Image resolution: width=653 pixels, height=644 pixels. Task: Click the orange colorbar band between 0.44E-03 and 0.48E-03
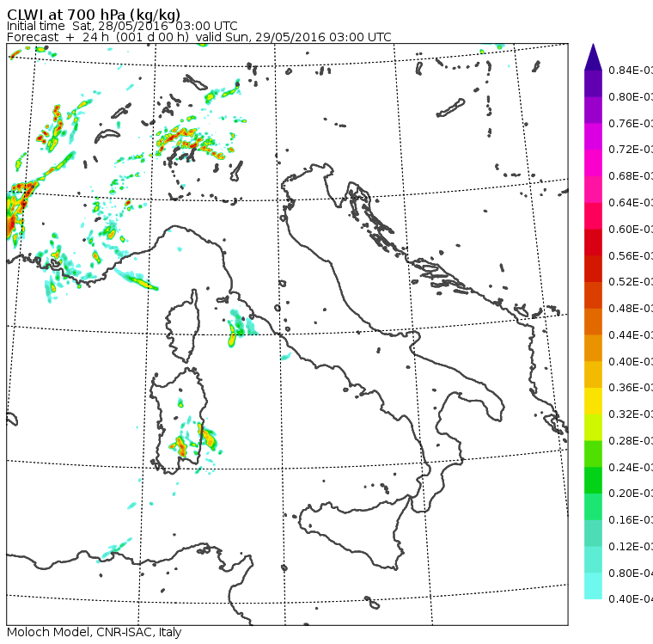[593, 322]
